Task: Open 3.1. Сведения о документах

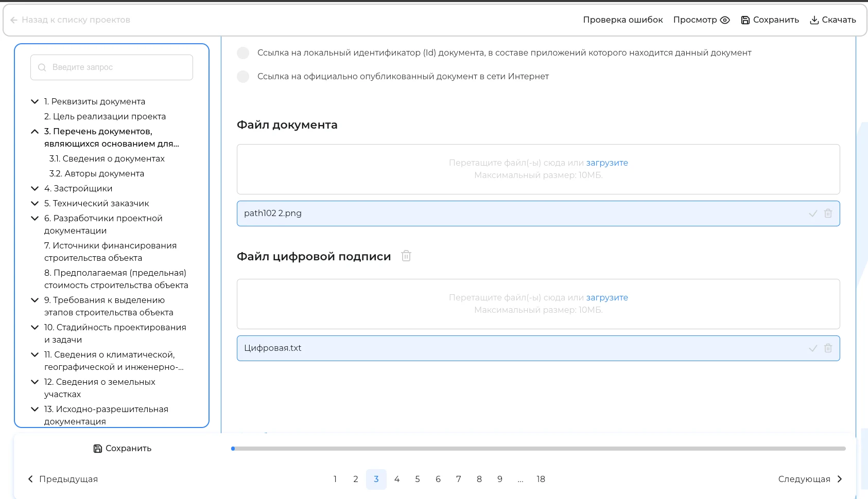Action: 107,159
